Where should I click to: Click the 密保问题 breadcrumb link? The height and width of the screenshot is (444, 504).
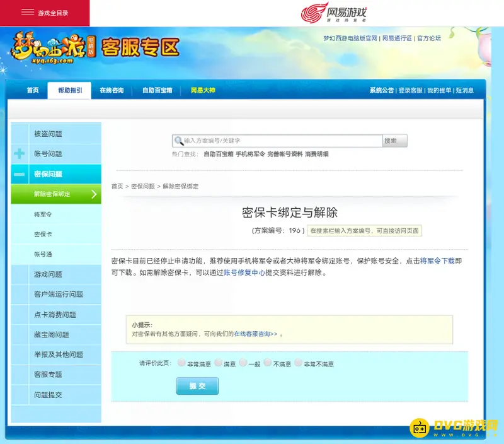(143, 186)
